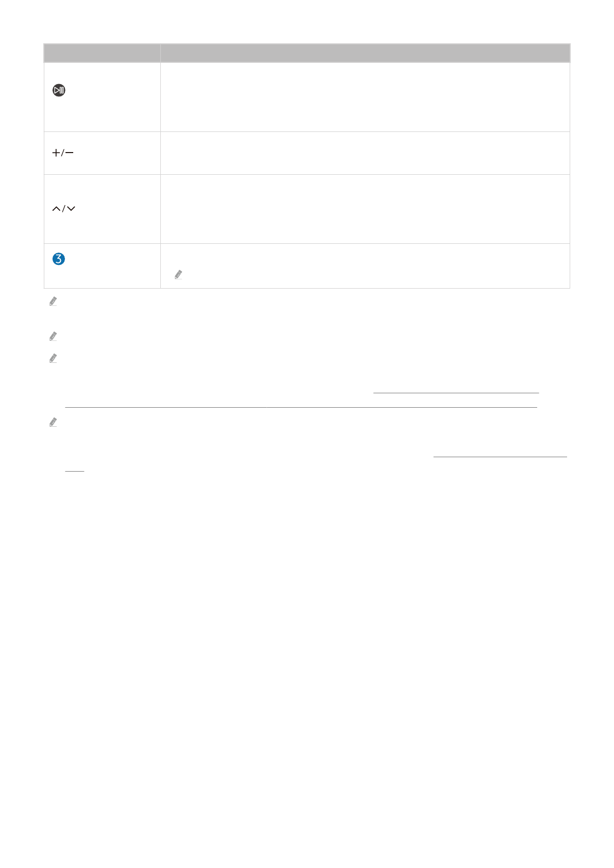Click the blank page area beneath all notes
The height and width of the screenshot is (868, 614).
tap(307, 644)
